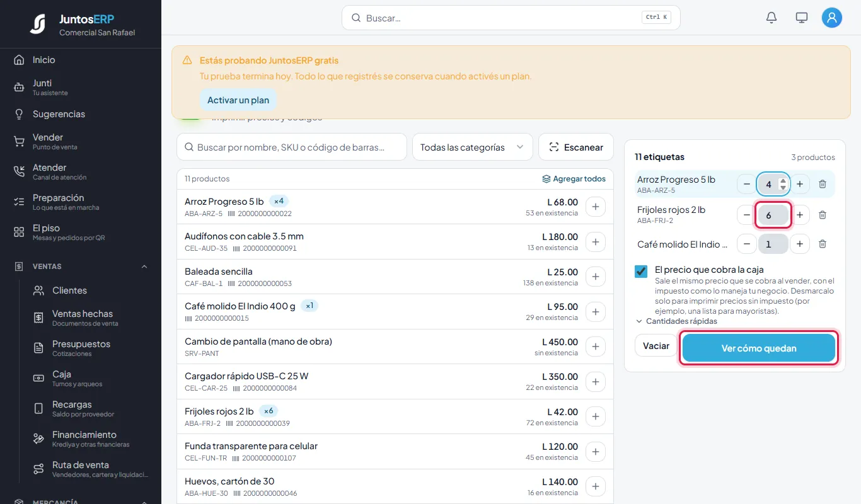This screenshot has width=861, height=504.
Task: Decrease Arroz Progreso label quantity
Action: point(747,184)
